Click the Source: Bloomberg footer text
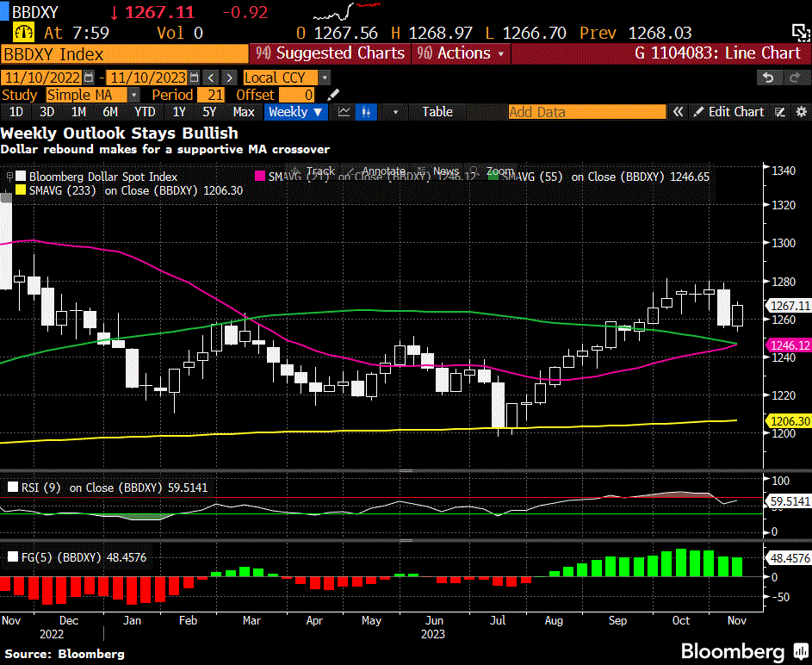The image size is (812, 665). point(65,654)
